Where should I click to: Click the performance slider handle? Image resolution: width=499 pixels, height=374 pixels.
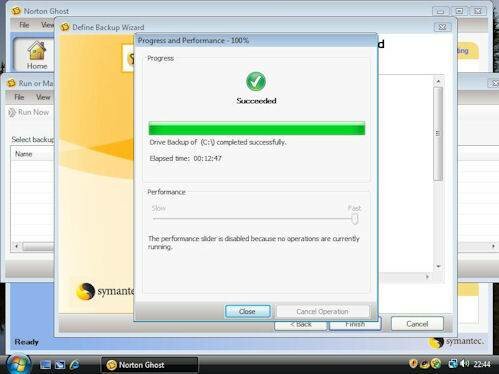point(355,219)
